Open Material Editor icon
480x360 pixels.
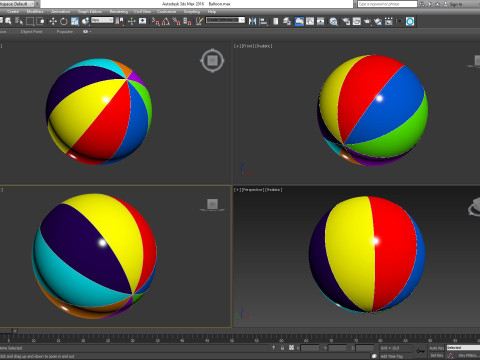333,21
